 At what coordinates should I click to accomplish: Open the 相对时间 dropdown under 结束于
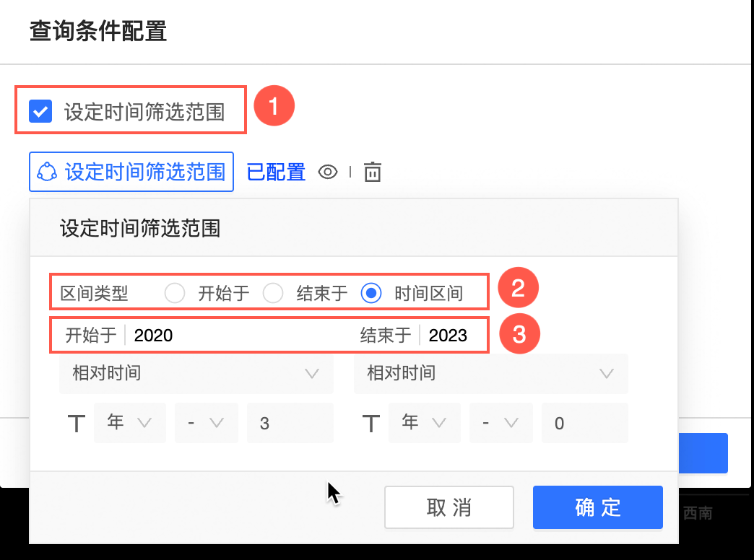[x=491, y=374]
